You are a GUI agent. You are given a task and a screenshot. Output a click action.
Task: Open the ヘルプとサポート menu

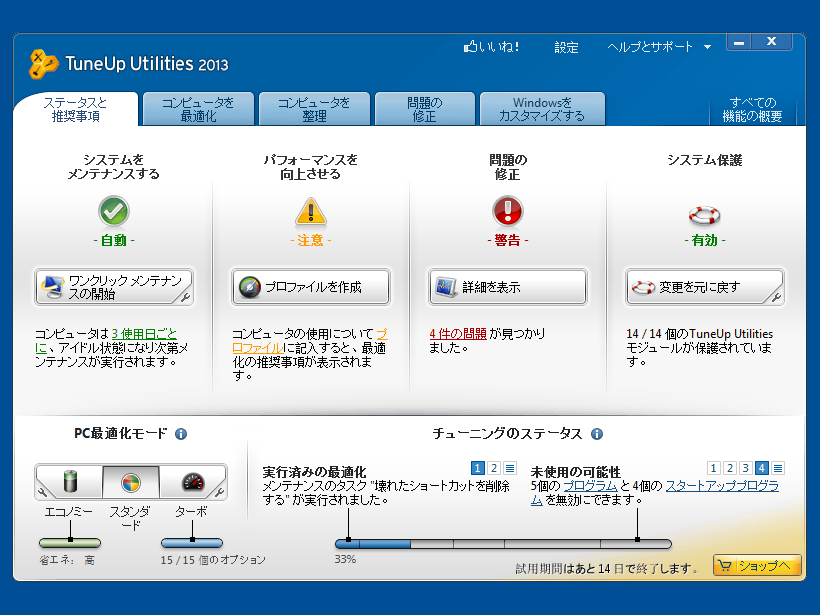coord(650,47)
